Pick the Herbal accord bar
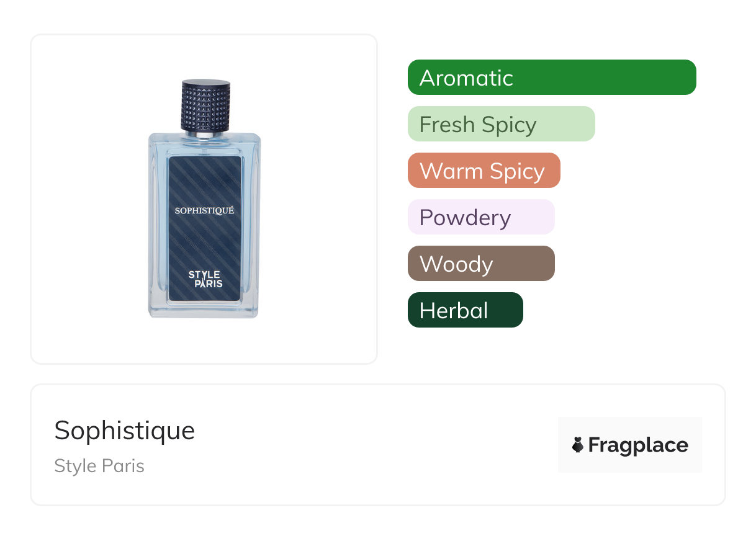The width and height of the screenshot is (756, 536). tap(465, 310)
